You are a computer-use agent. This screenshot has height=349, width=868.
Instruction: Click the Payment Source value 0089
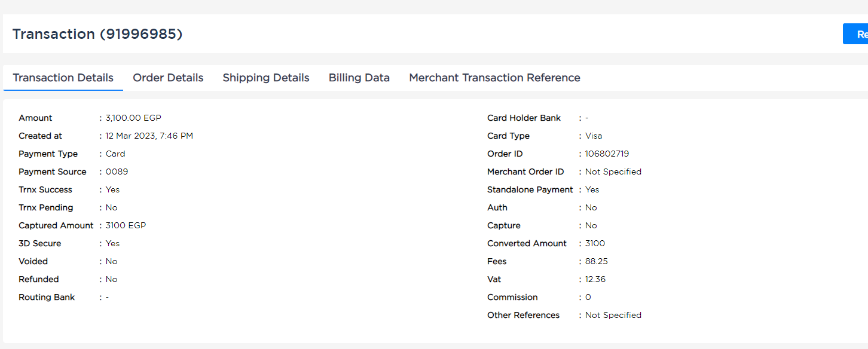[117, 172]
